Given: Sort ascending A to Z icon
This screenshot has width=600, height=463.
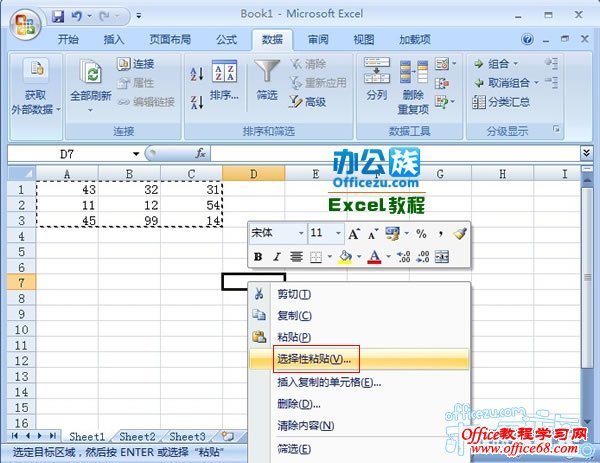Looking at the screenshot, I should tap(197, 73).
